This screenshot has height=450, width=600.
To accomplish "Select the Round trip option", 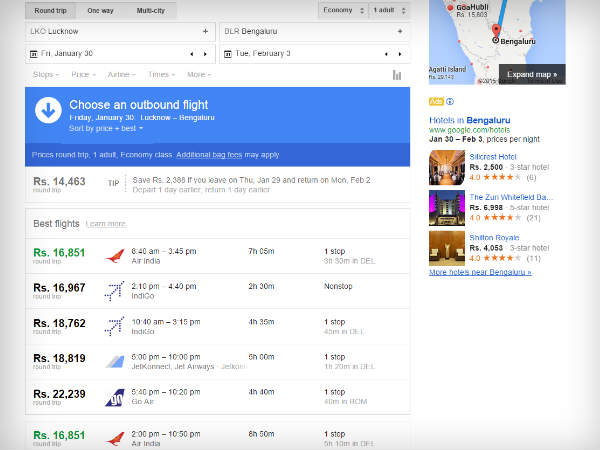I will coord(50,10).
